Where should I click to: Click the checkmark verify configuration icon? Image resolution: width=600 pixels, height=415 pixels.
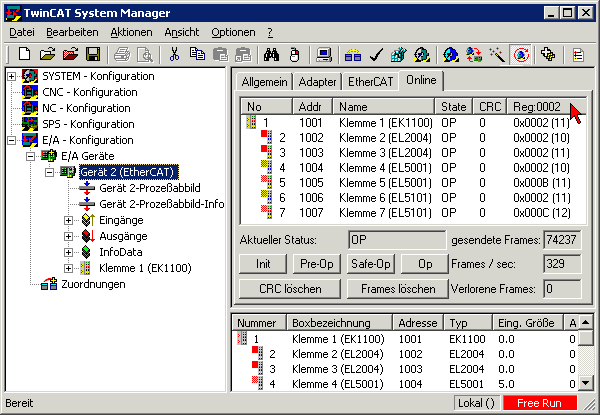[377, 54]
